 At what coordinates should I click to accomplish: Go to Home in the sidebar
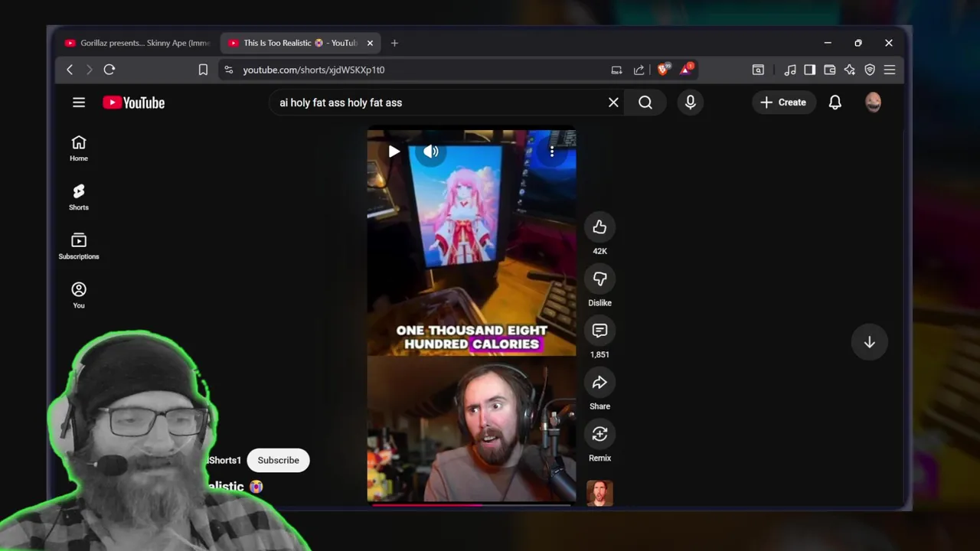click(x=79, y=148)
